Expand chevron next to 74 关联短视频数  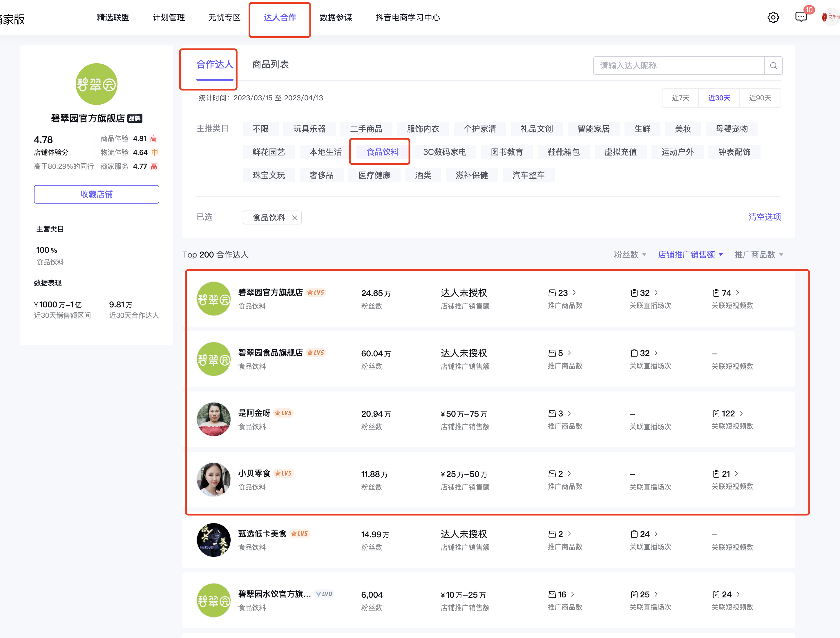(738, 293)
